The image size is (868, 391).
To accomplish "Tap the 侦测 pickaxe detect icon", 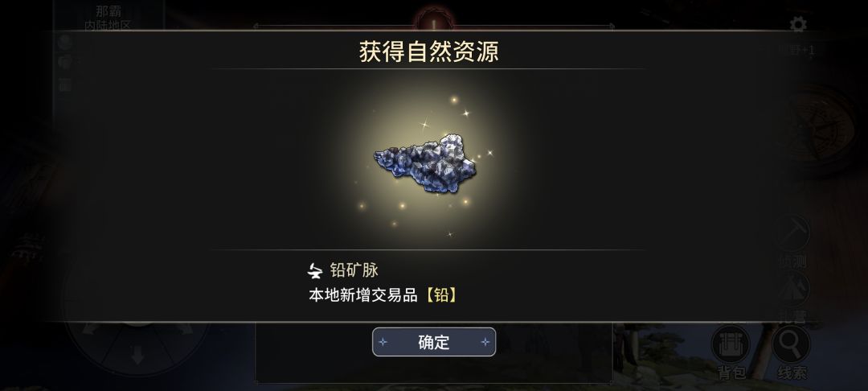I will (792, 241).
